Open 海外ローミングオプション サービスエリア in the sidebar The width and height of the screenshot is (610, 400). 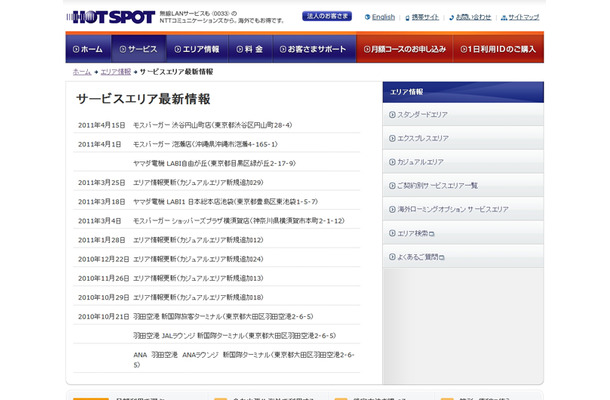click(x=463, y=209)
